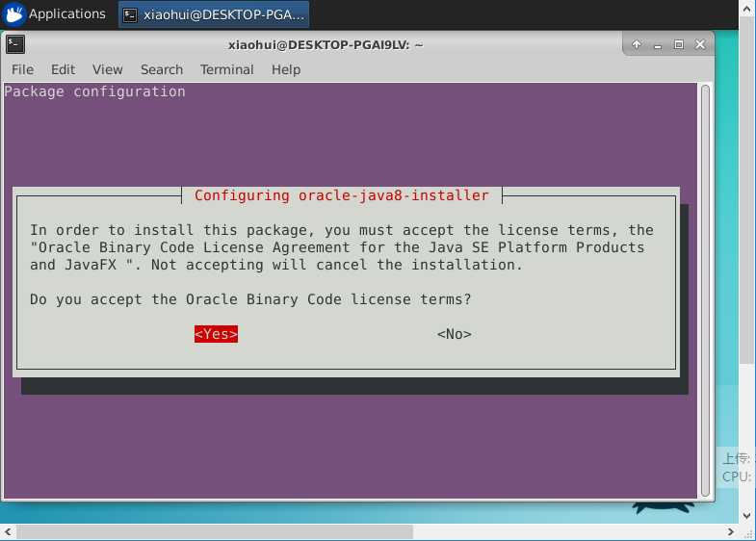Maximize the terminal window

[x=678, y=44]
